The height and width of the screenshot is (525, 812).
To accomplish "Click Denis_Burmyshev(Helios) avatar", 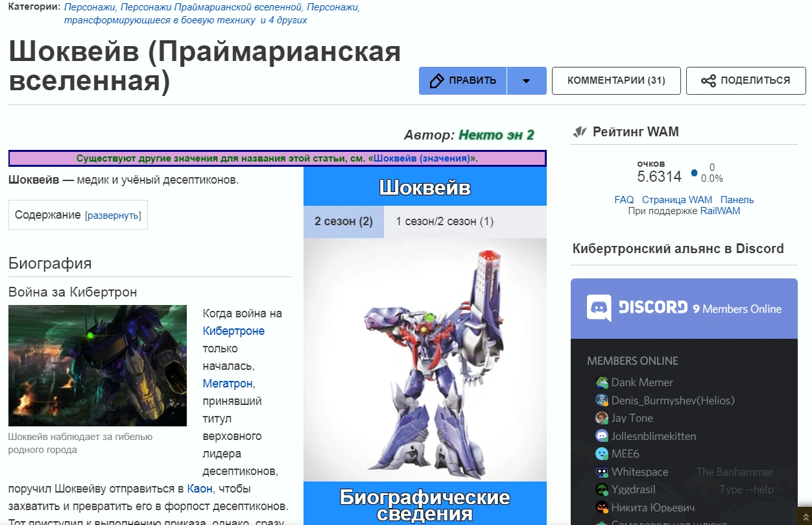I will click(601, 400).
